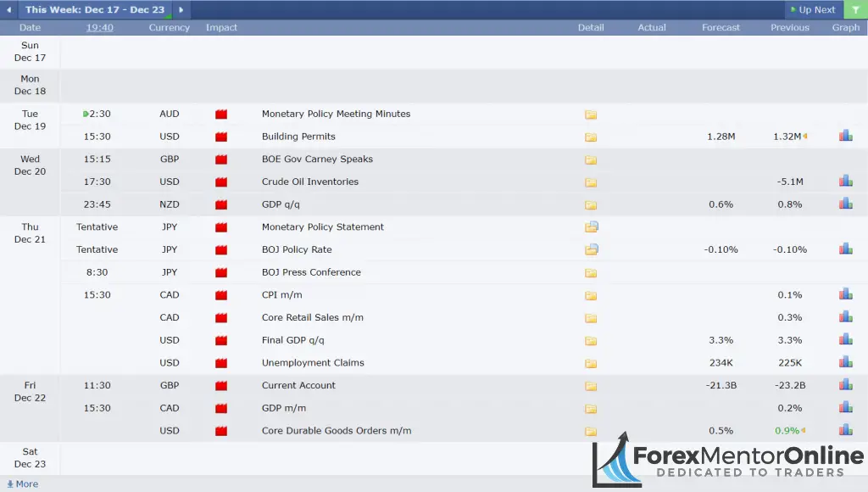Show graph for Core Durable Goods Orders
The width and height of the screenshot is (868, 492).
click(845, 430)
